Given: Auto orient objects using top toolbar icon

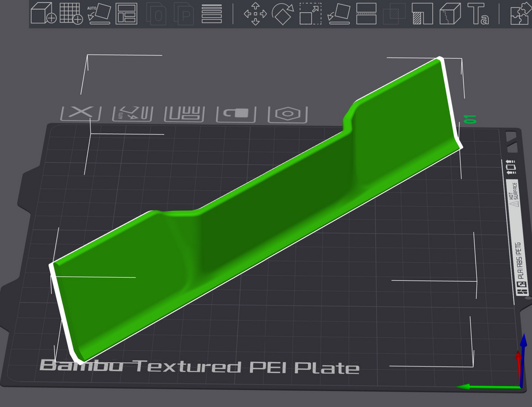Looking at the screenshot, I should coord(99,13).
